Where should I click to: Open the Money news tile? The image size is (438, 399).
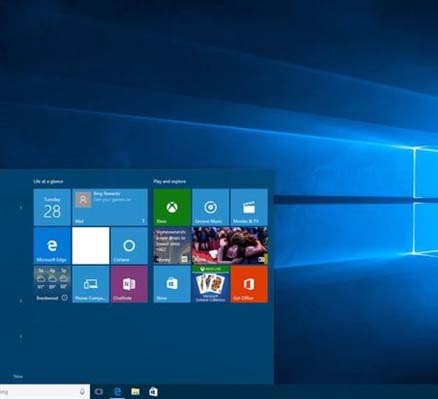tap(172, 246)
